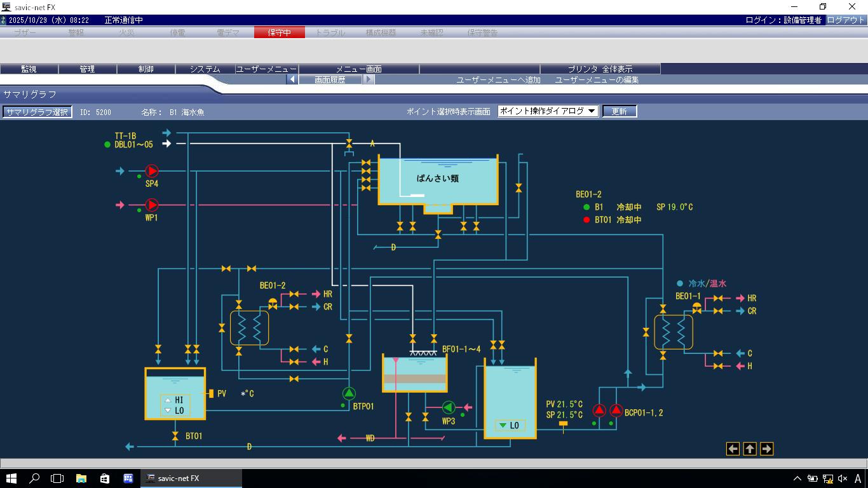The width and height of the screenshot is (868, 488).
Task: Select the green BTP01 pump symbol
Action: [349, 393]
